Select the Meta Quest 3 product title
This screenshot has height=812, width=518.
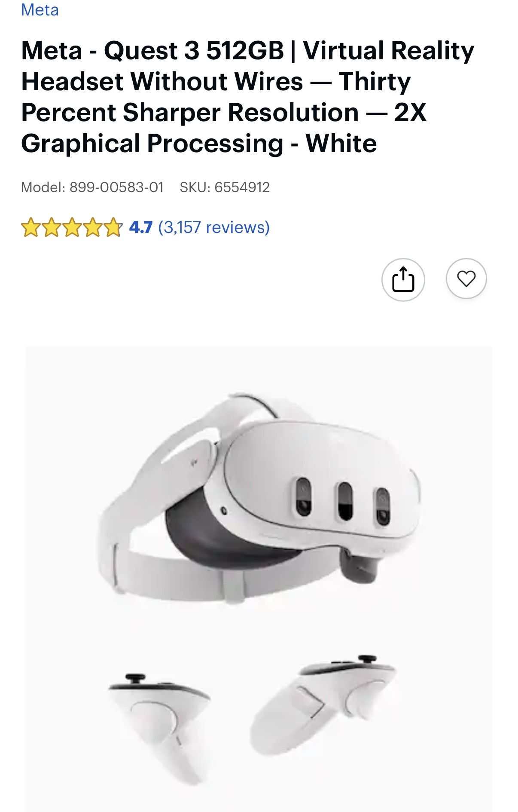coord(248,97)
